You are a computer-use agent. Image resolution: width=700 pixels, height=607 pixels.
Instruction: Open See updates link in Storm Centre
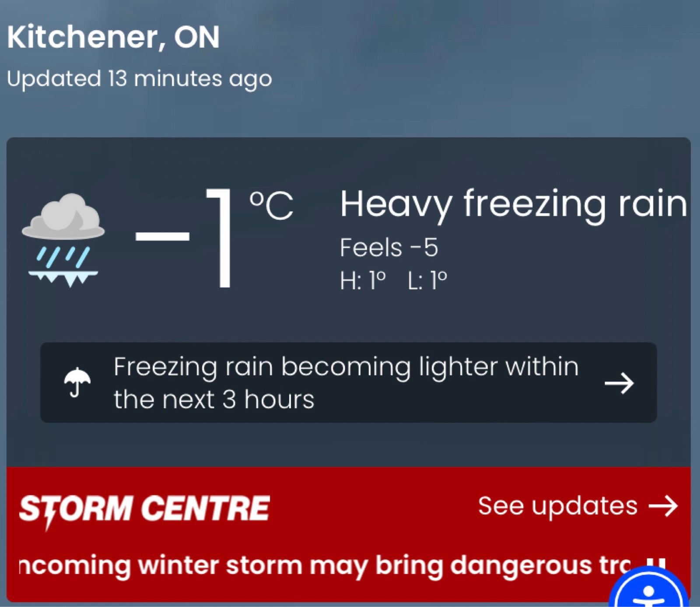click(558, 506)
